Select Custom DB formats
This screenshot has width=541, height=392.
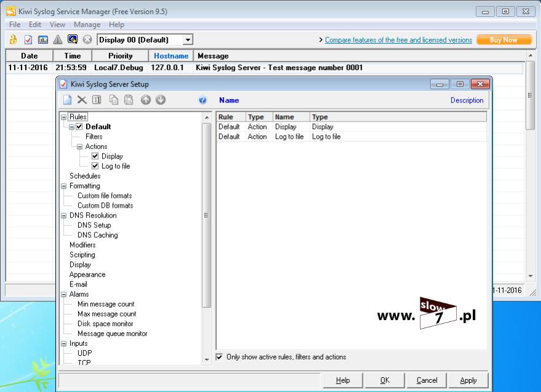pos(105,205)
